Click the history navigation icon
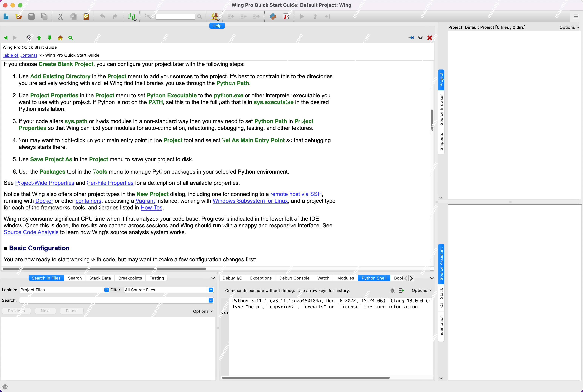Screen dimensions: 583x392 (x=29, y=38)
